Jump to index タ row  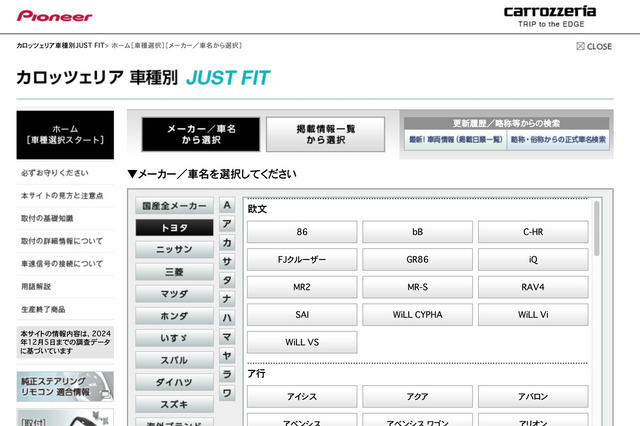coord(227,280)
